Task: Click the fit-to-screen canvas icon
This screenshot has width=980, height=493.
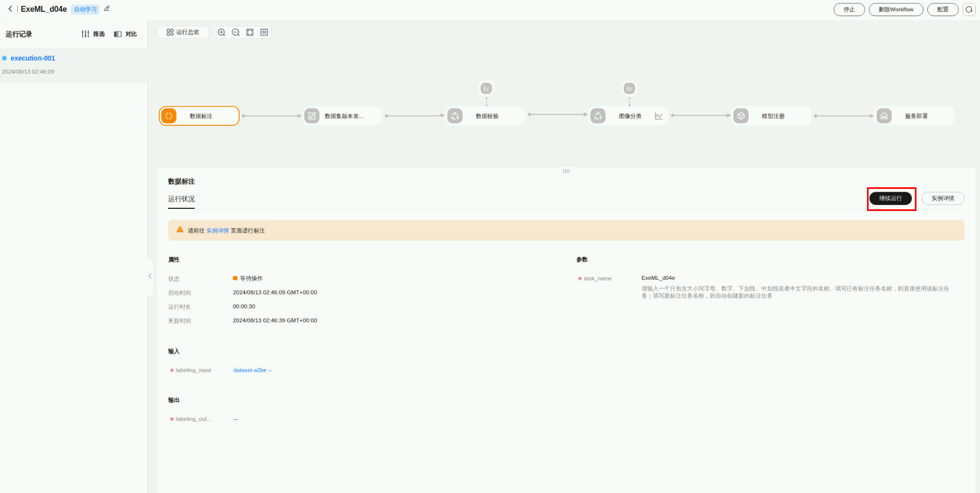Action: coord(250,32)
